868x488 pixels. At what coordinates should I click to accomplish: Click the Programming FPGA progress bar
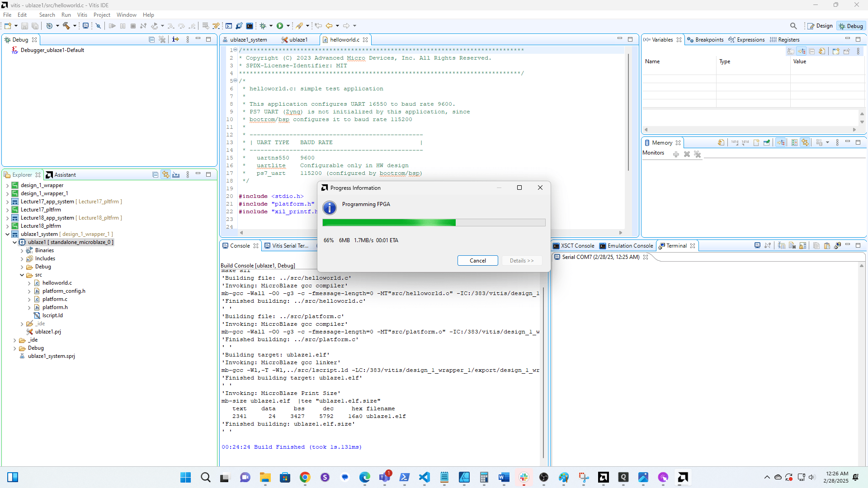(434, 222)
